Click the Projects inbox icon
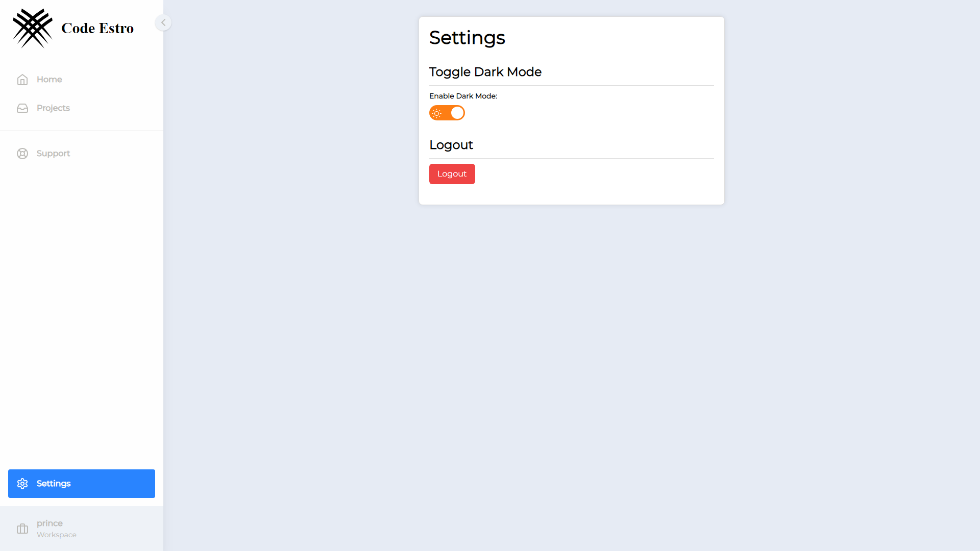980x551 pixels. point(22,108)
